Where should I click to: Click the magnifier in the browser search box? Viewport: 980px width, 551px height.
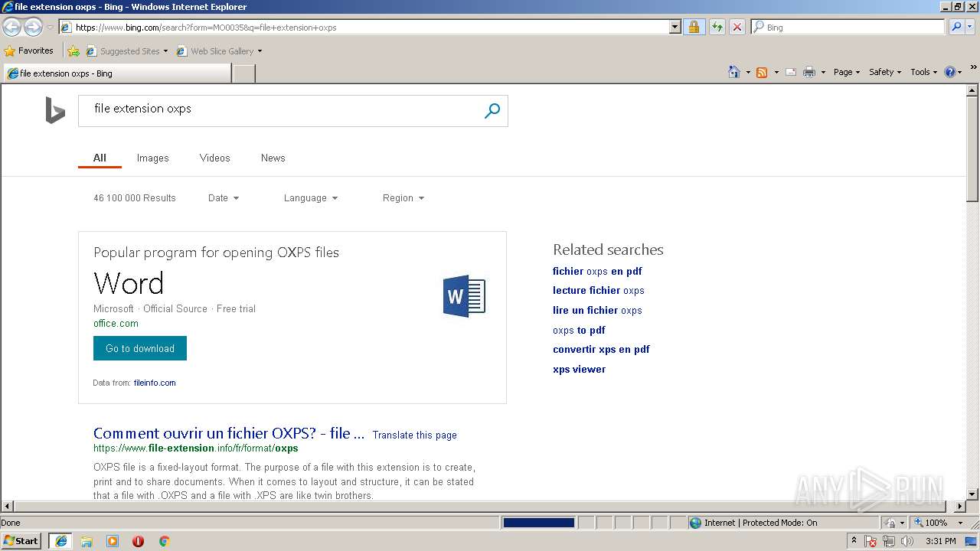click(955, 27)
